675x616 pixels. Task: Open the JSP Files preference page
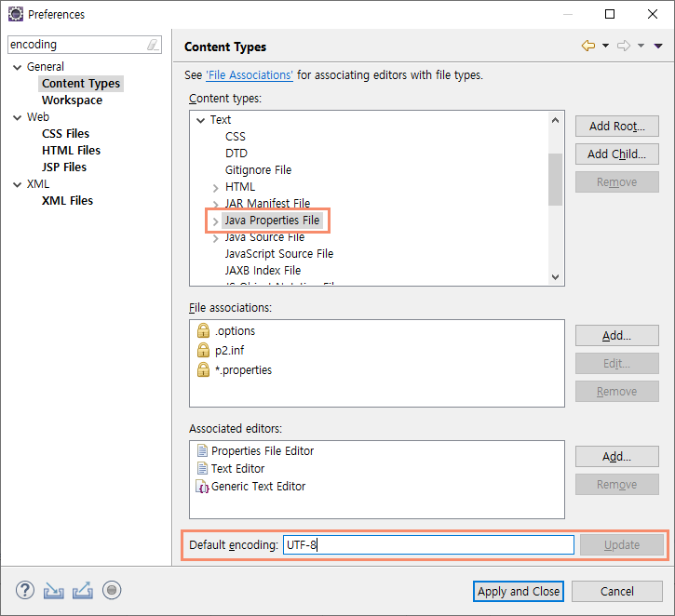coord(64,167)
